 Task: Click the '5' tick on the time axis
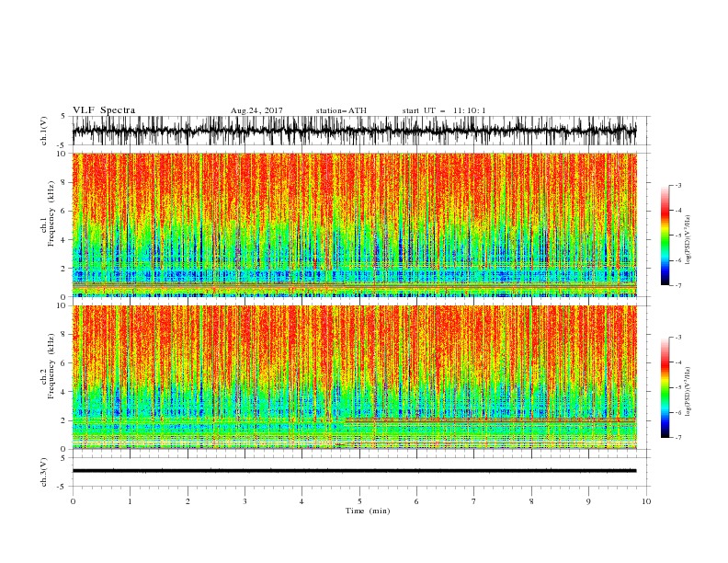click(359, 501)
